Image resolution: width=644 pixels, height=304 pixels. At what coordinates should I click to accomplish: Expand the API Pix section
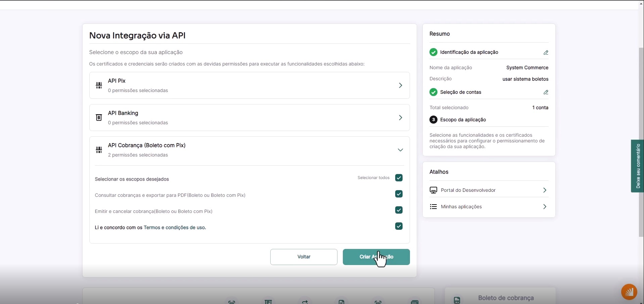[400, 85]
